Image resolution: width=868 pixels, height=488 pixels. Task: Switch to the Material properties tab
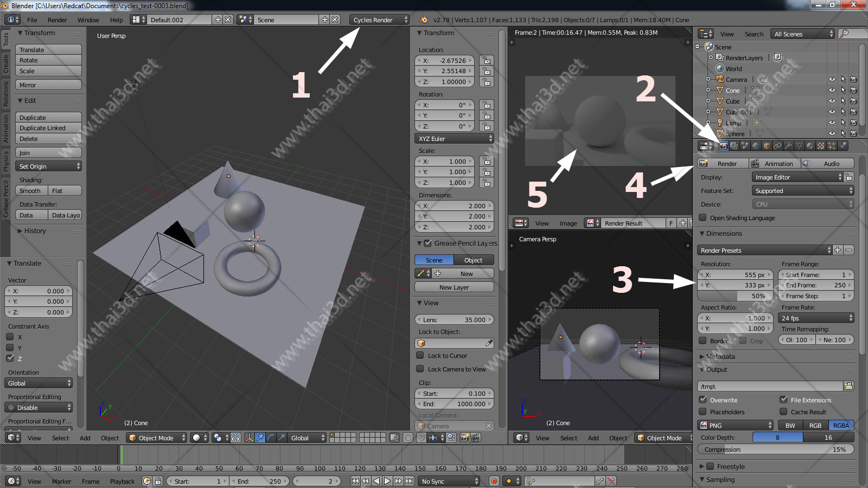810,146
